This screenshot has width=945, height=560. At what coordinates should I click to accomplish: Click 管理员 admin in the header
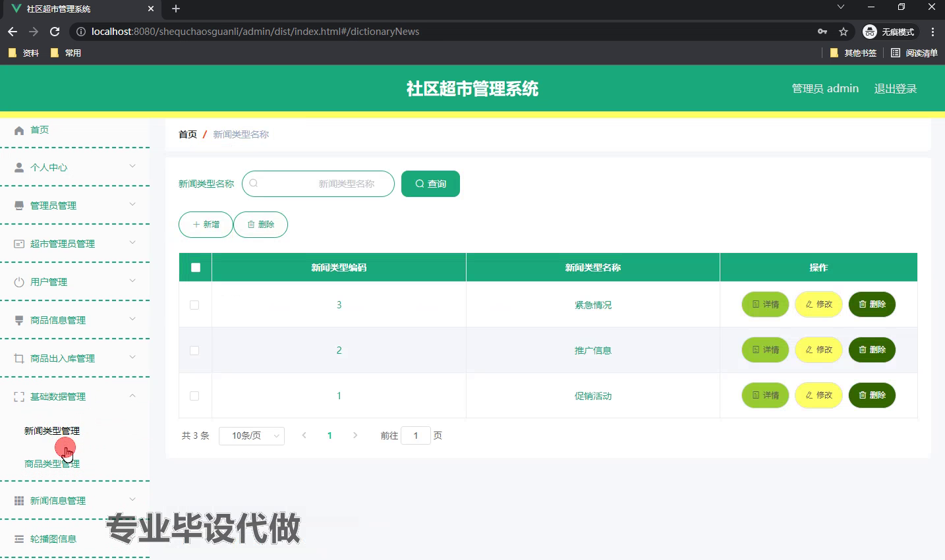tap(825, 89)
